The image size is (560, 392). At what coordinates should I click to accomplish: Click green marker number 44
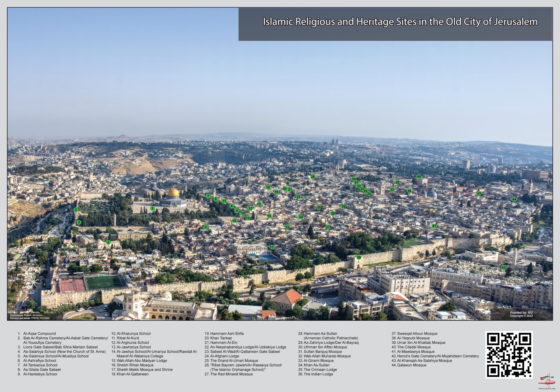click(514, 199)
